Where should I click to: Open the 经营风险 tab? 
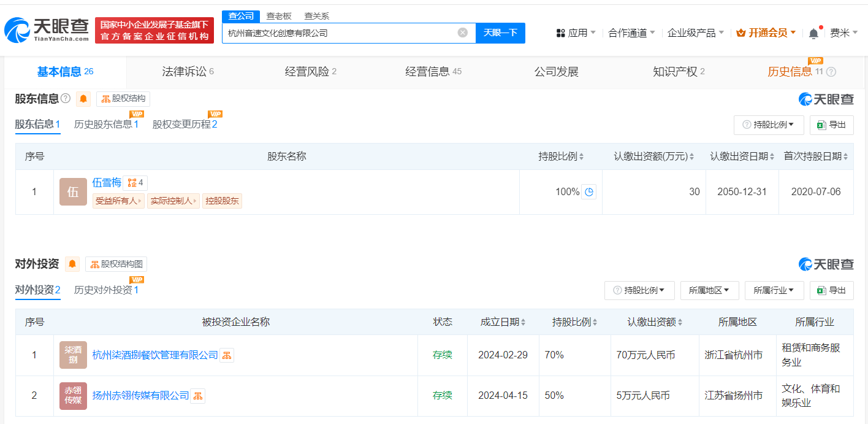coord(310,72)
